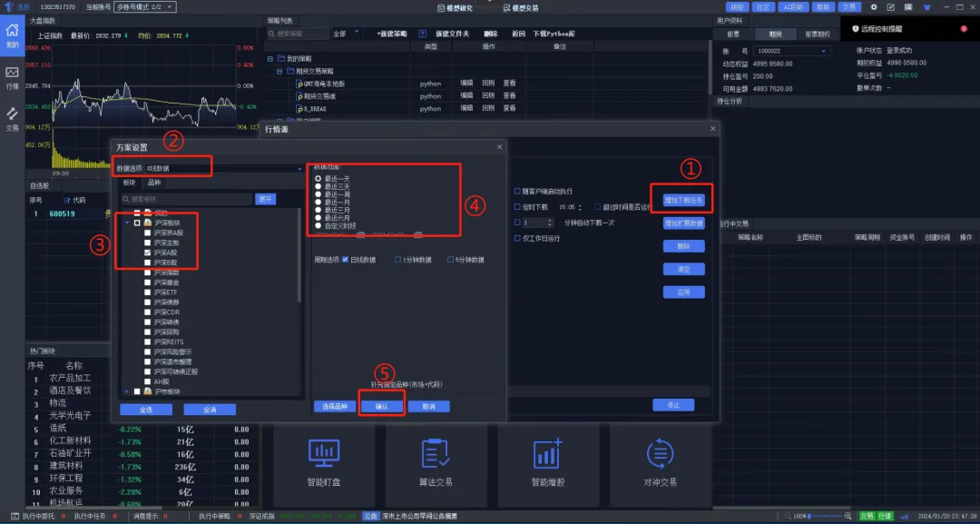Click the 增加扩展数据 button
The height and width of the screenshot is (524, 980).
coord(684,223)
